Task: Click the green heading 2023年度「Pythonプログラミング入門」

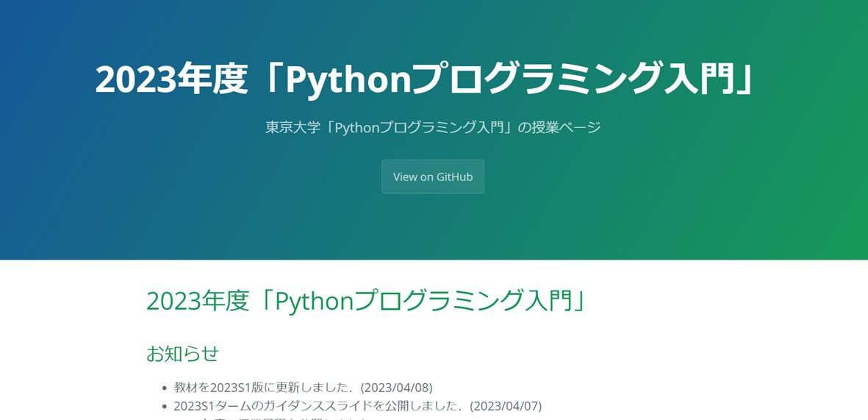Action: coord(367,301)
